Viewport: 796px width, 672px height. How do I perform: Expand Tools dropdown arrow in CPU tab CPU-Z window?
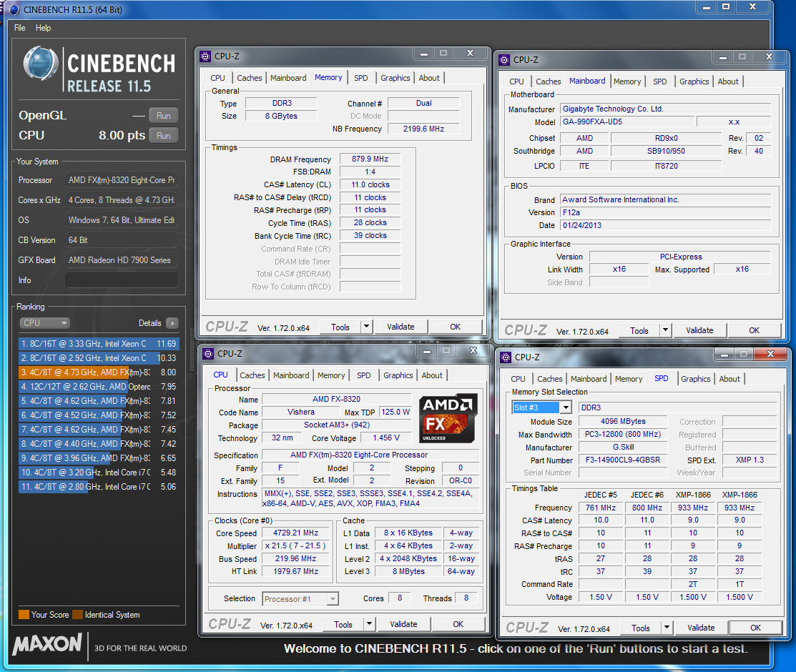click(370, 625)
